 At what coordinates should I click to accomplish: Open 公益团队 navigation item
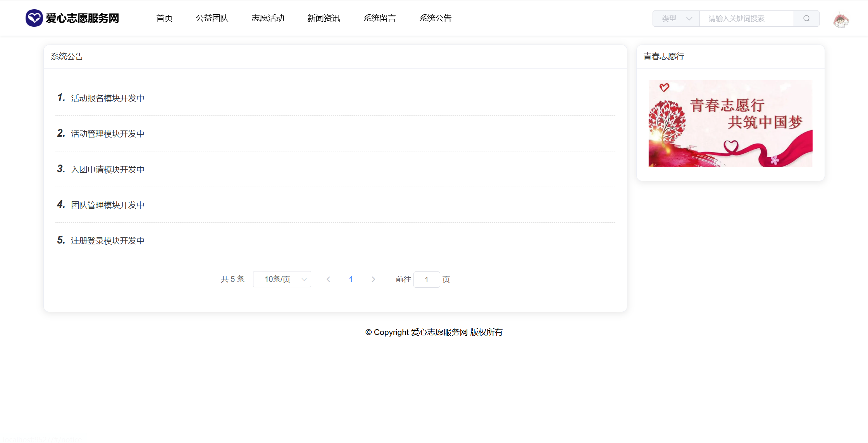click(212, 18)
